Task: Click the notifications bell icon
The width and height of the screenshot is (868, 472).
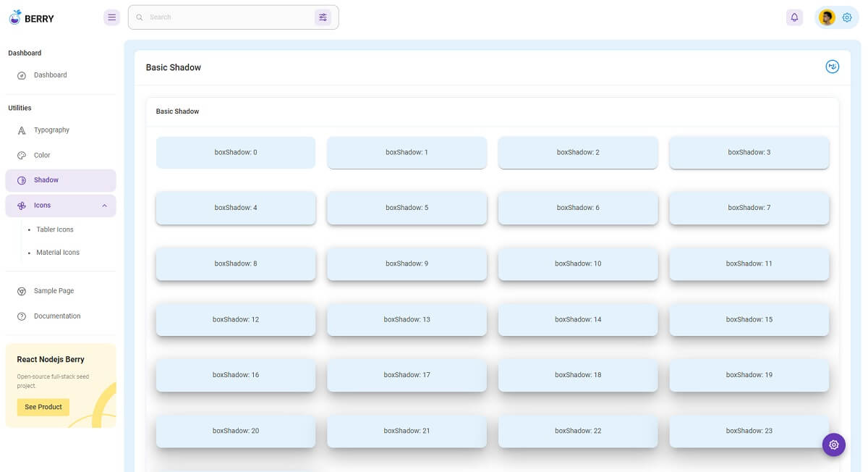Action: [x=794, y=17]
